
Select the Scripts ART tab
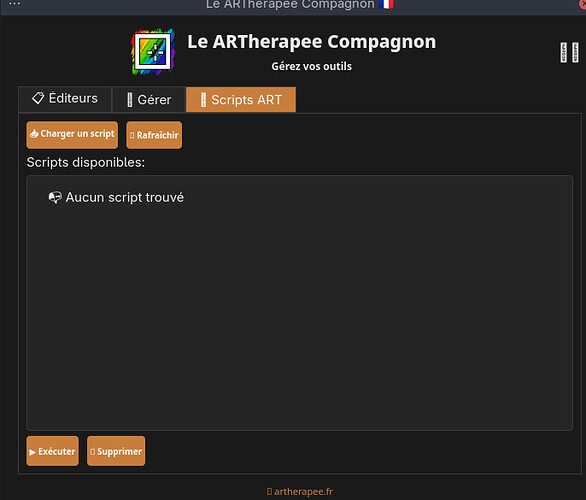pyautogui.click(x=241, y=100)
